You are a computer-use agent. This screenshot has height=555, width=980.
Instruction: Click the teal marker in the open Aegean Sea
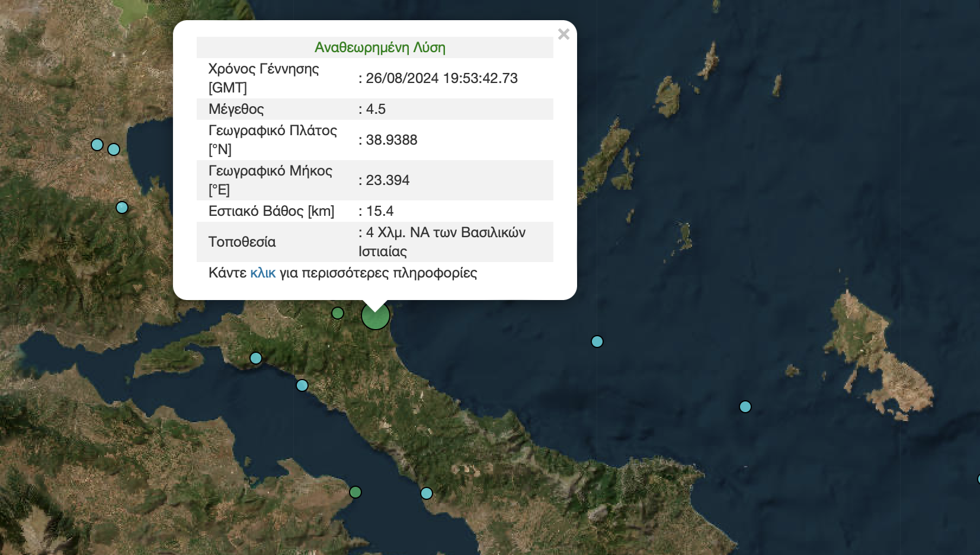[597, 341]
